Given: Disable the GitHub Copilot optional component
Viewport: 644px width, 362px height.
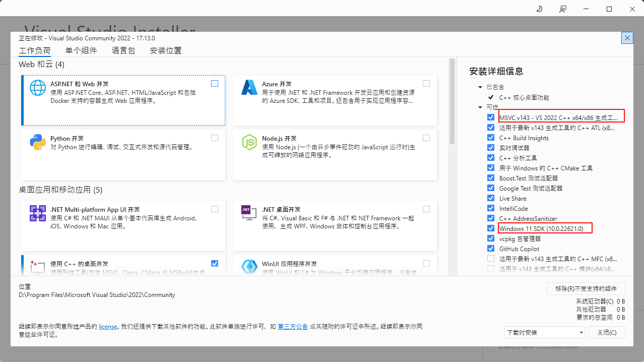Looking at the screenshot, I should 491,249.
